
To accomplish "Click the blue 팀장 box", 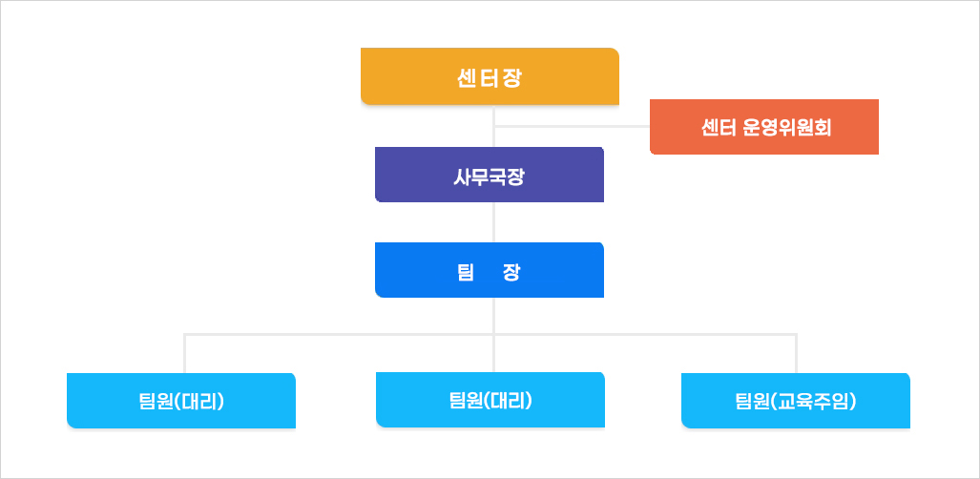I will point(490,270).
